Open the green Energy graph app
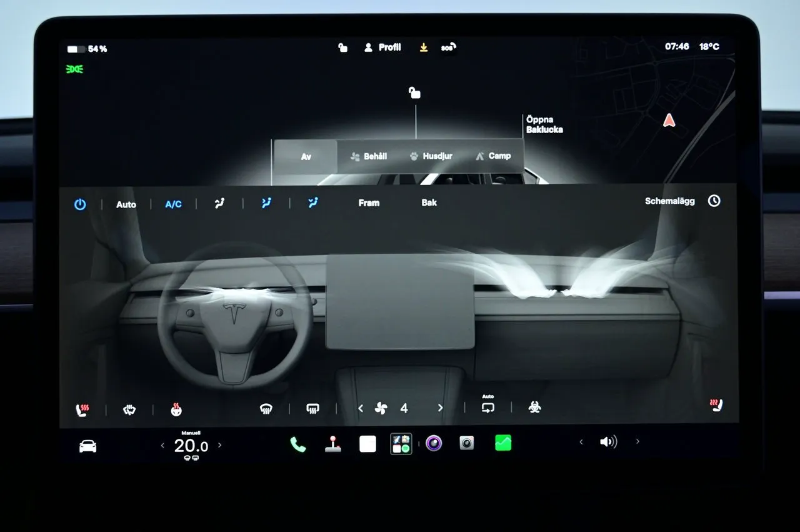 [x=502, y=443]
